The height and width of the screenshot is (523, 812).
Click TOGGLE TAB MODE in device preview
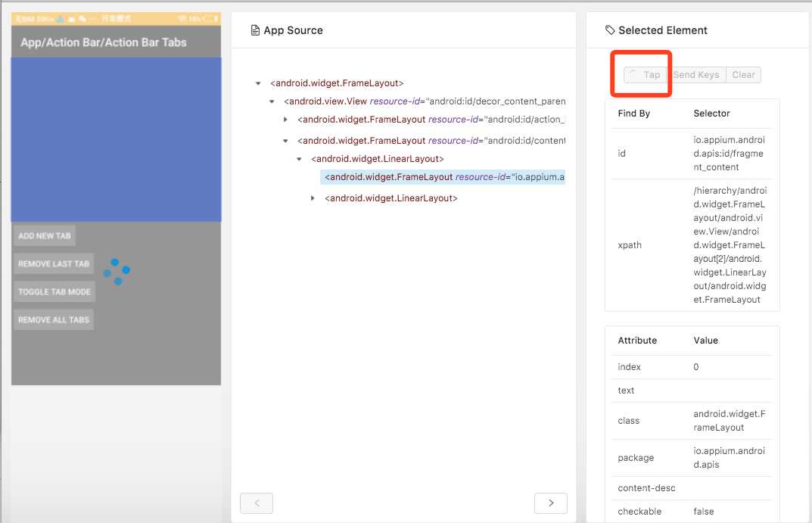coord(54,291)
